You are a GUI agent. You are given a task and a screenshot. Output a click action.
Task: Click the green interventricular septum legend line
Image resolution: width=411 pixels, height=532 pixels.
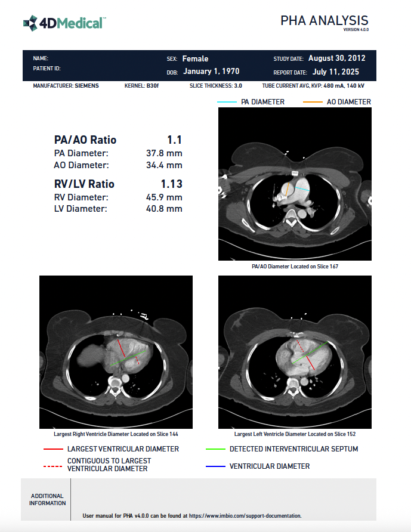[x=215, y=449]
